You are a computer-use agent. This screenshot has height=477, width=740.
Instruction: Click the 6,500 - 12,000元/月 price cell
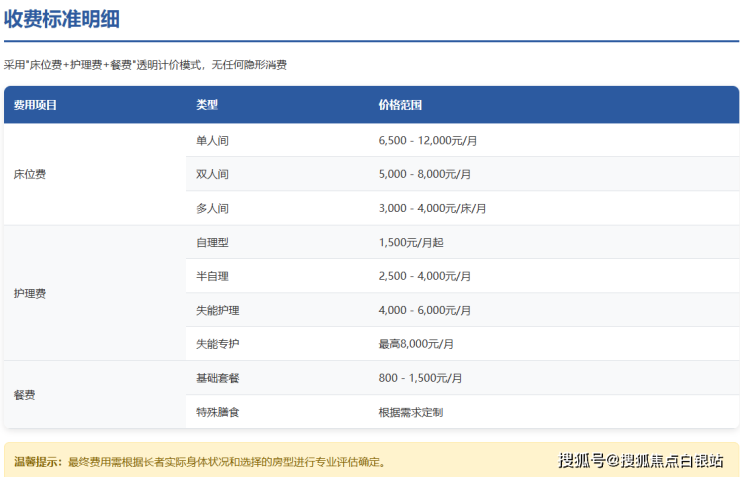pos(428,140)
